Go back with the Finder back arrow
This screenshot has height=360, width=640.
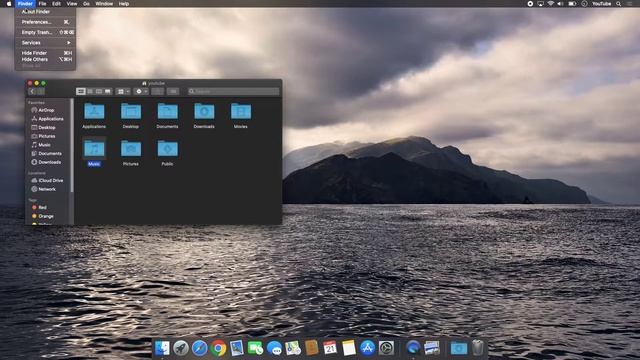tap(32, 91)
